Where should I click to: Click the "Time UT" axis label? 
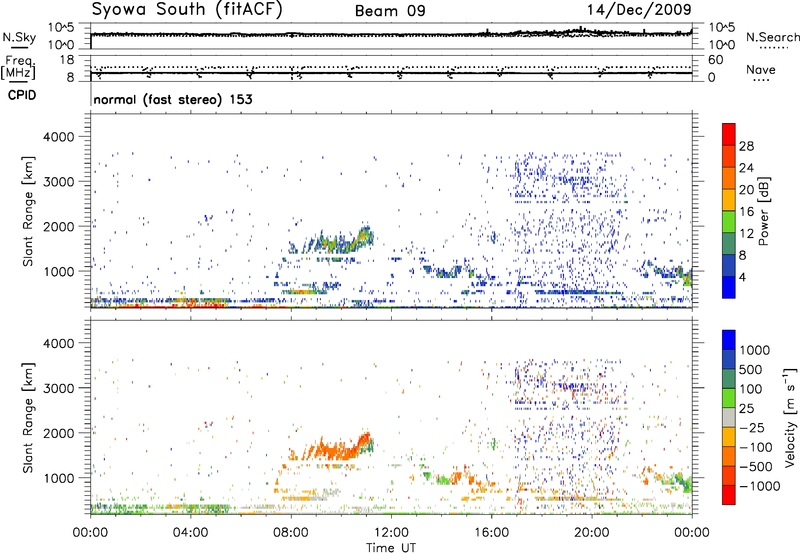coord(391,548)
